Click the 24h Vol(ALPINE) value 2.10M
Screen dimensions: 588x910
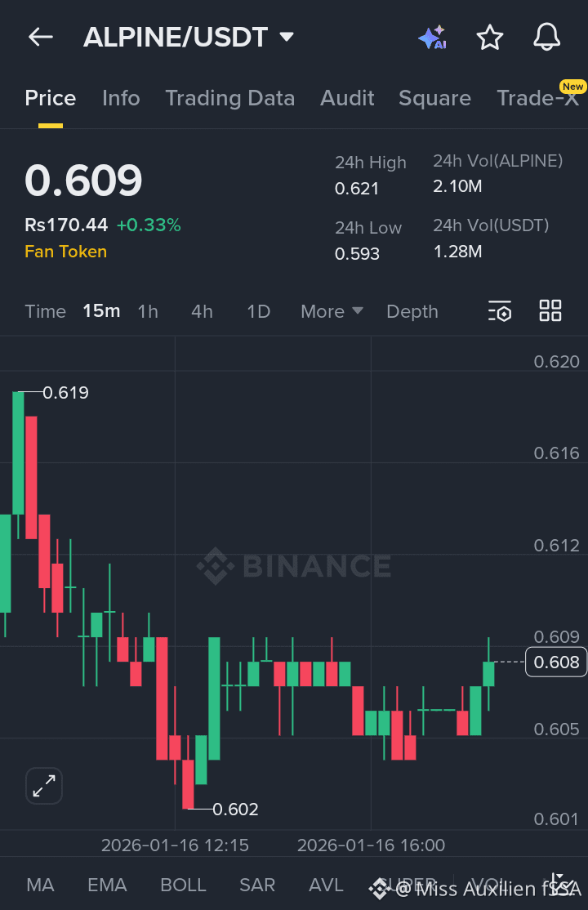(x=457, y=186)
